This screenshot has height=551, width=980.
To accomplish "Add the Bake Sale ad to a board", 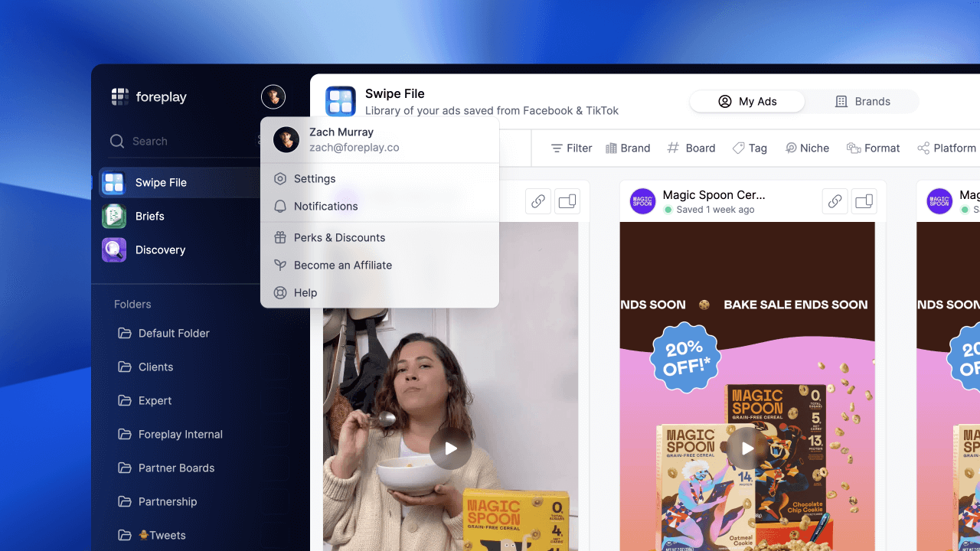I will point(864,201).
